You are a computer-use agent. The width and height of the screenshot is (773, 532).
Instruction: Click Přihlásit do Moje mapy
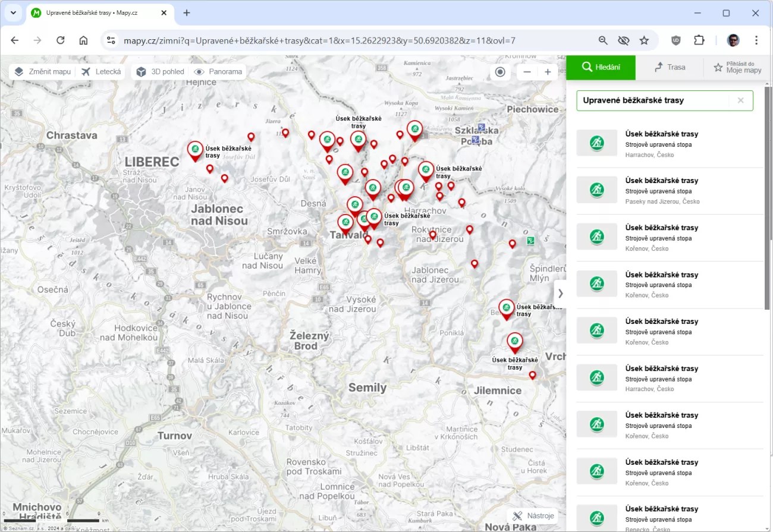[x=738, y=67]
